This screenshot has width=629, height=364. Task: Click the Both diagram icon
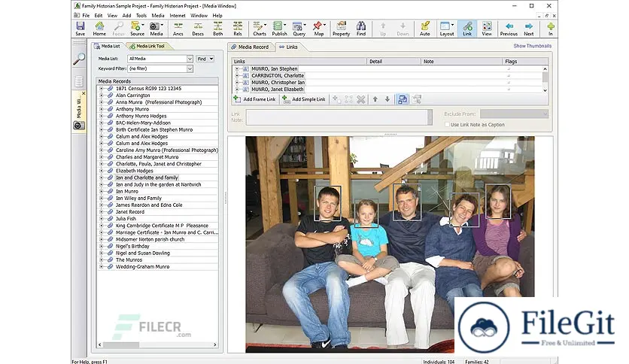click(x=218, y=29)
